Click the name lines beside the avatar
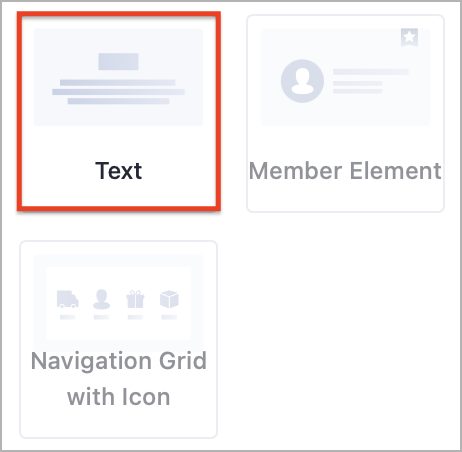Image resolution: width=462 pixels, height=452 pixels. click(x=371, y=81)
